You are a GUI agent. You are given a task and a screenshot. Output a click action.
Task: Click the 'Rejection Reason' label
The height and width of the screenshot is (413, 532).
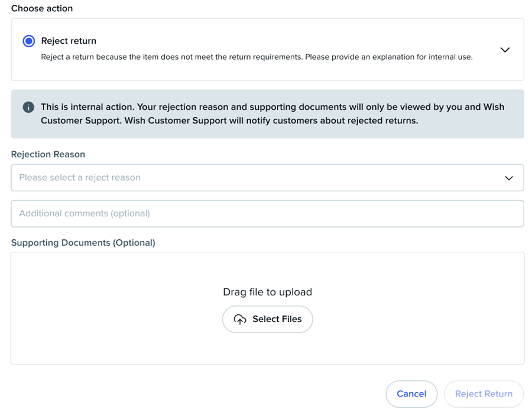[x=48, y=154]
